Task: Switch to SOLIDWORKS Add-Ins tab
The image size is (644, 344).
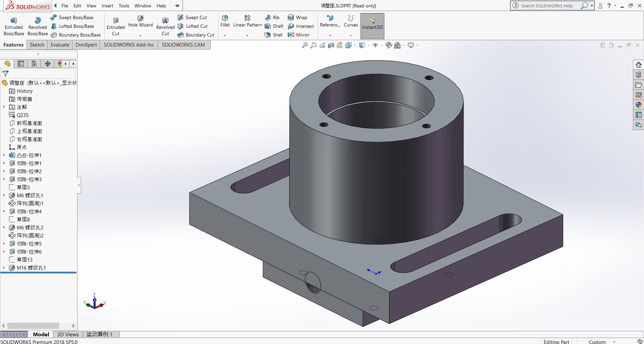Action: click(x=129, y=45)
